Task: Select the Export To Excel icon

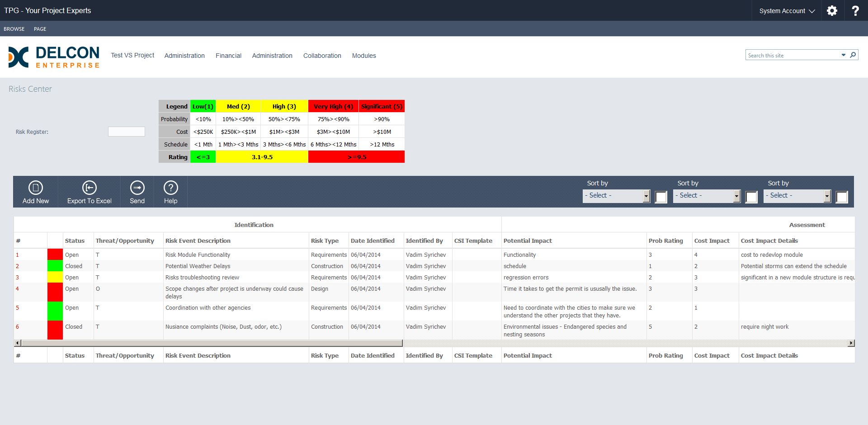Action: (x=89, y=191)
